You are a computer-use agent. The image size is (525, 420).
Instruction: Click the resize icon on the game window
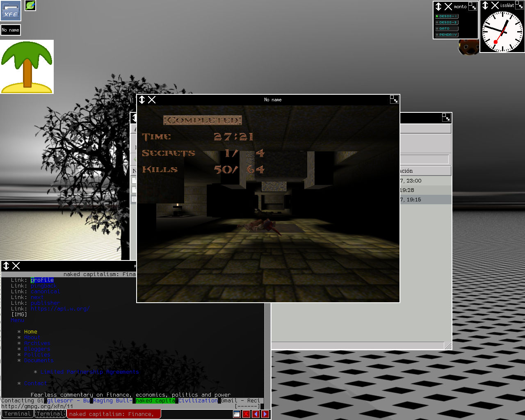[394, 99]
